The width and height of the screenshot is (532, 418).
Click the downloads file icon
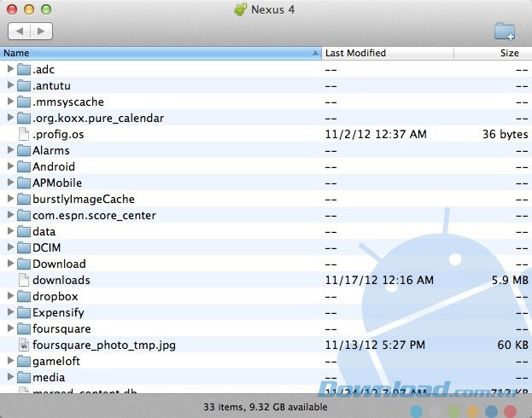(23, 280)
